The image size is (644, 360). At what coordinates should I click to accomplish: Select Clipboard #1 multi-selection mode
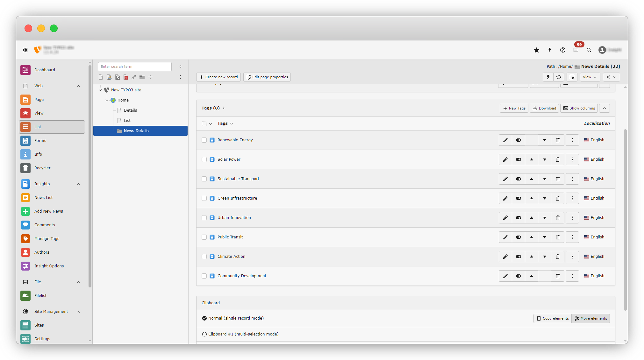[204, 334]
